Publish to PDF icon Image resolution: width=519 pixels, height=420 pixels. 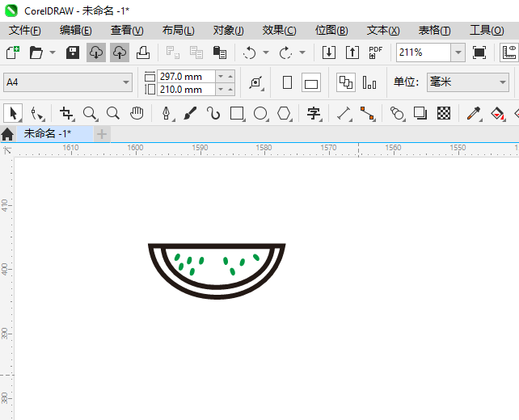click(x=376, y=52)
